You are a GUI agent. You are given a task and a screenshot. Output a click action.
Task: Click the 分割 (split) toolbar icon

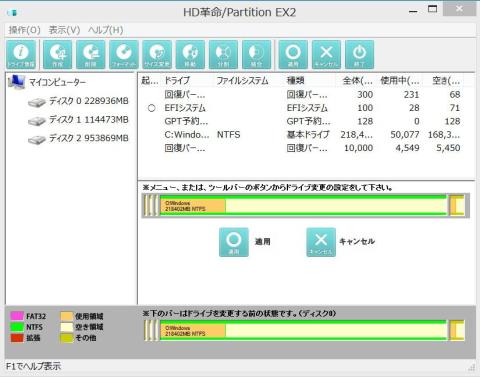[223, 55]
